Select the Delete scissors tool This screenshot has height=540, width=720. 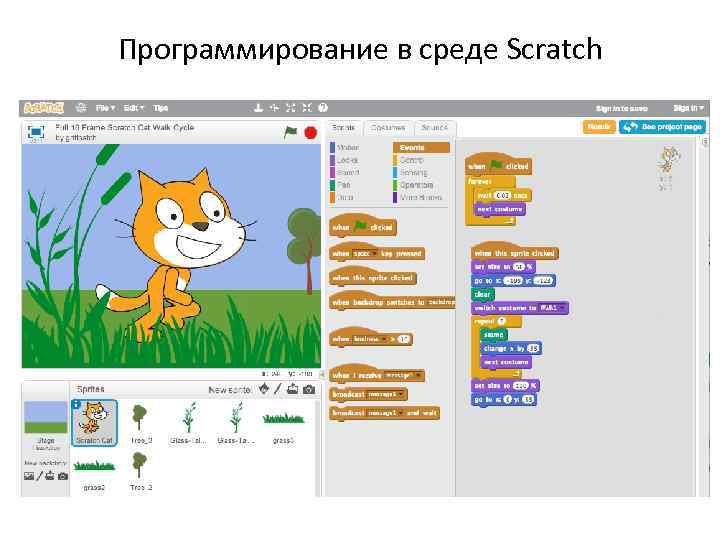click(275, 107)
